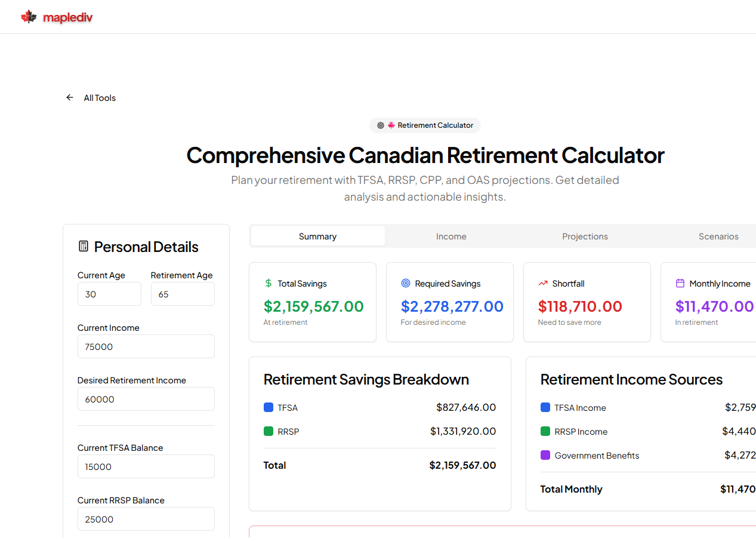
Task: Click the dollar sign icon on Total Savings
Action: [x=269, y=283]
